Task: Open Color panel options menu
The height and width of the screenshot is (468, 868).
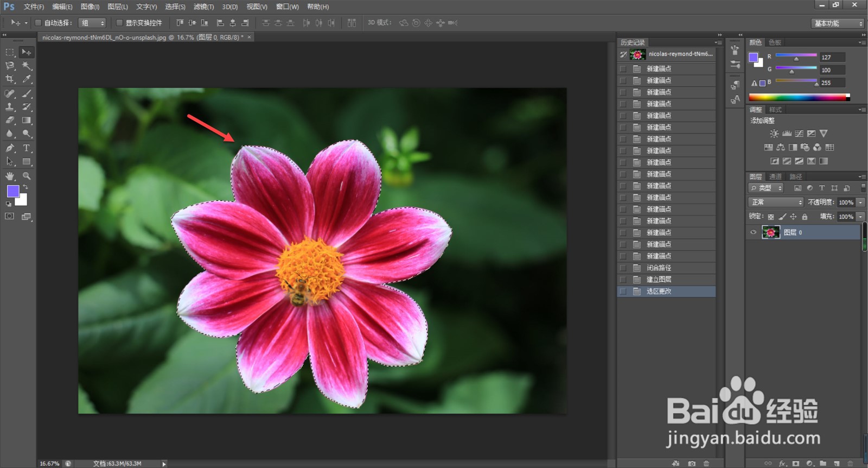Action: click(862, 42)
